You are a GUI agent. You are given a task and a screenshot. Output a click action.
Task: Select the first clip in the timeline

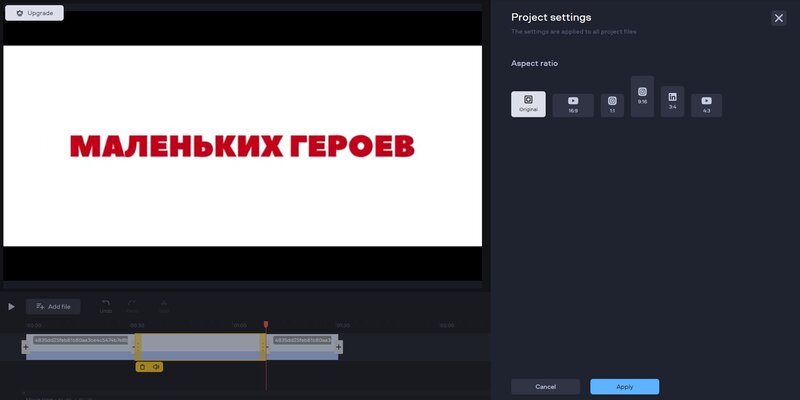(x=80, y=347)
